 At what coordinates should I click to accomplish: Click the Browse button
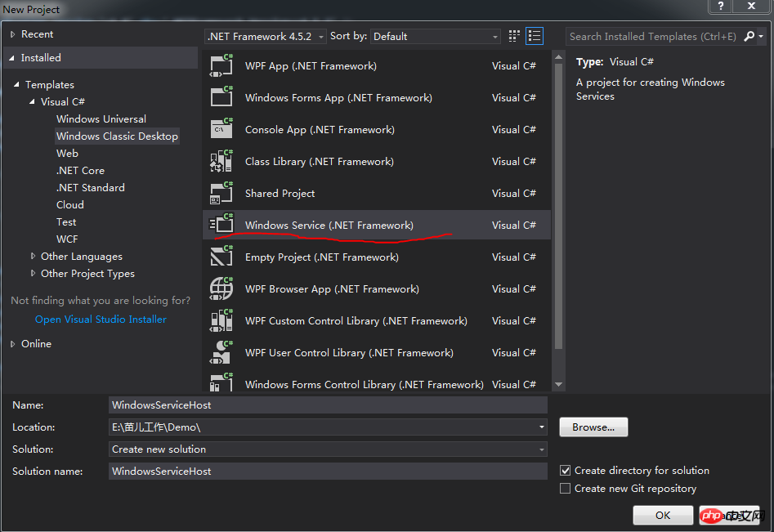coord(593,427)
